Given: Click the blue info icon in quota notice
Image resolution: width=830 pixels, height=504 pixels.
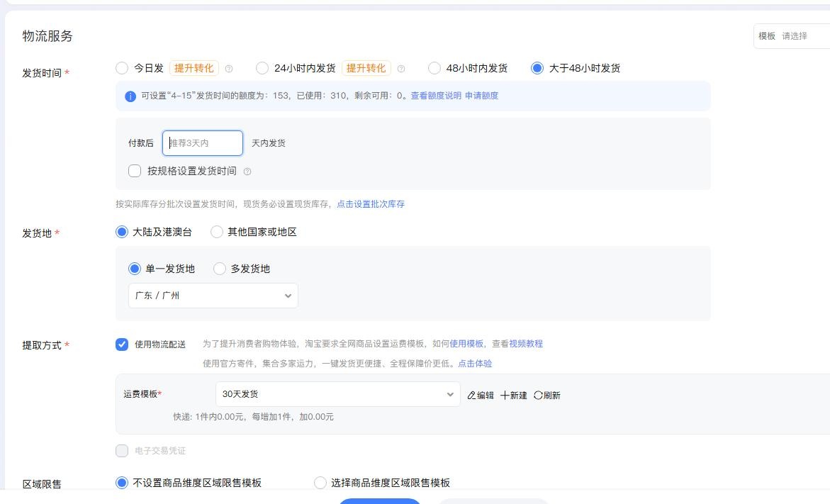Looking at the screenshot, I should [x=130, y=96].
